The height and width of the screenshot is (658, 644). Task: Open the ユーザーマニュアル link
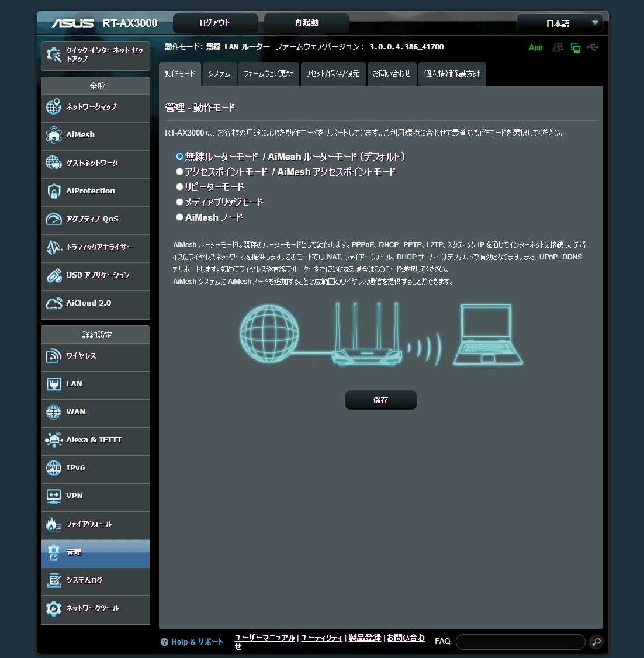tap(265, 638)
